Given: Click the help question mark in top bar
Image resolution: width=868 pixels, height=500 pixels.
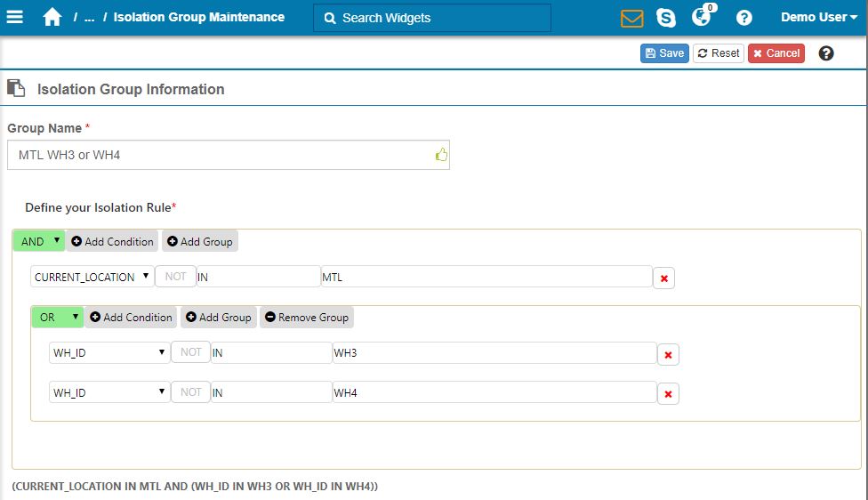Looking at the screenshot, I should point(744,18).
